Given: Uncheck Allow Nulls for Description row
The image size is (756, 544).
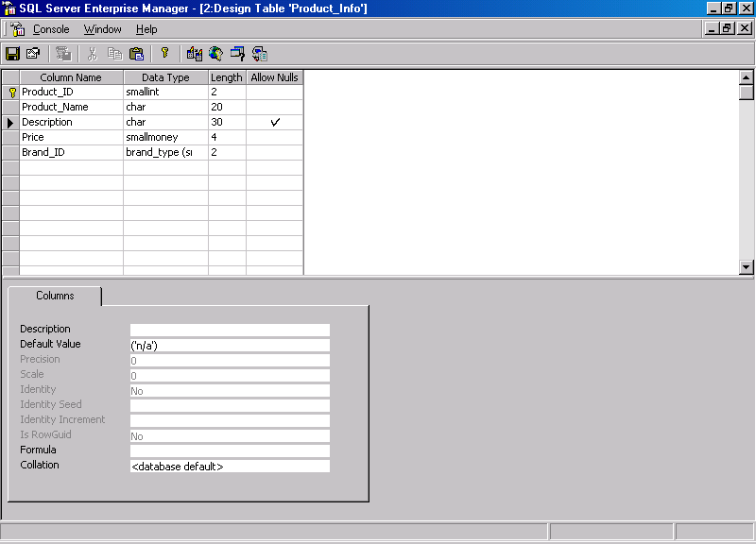Looking at the screenshot, I should tap(275, 122).
